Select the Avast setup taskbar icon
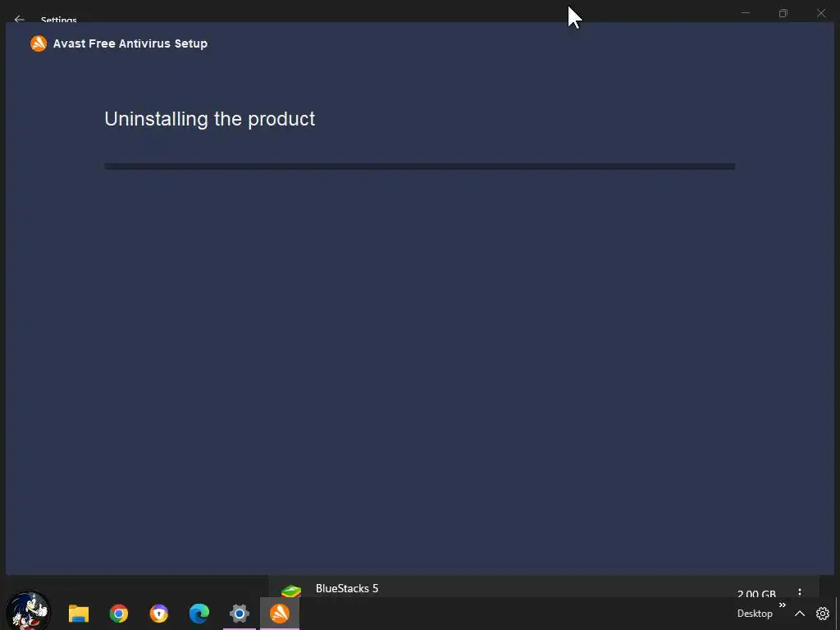 pyautogui.click(x=280, y=614)
